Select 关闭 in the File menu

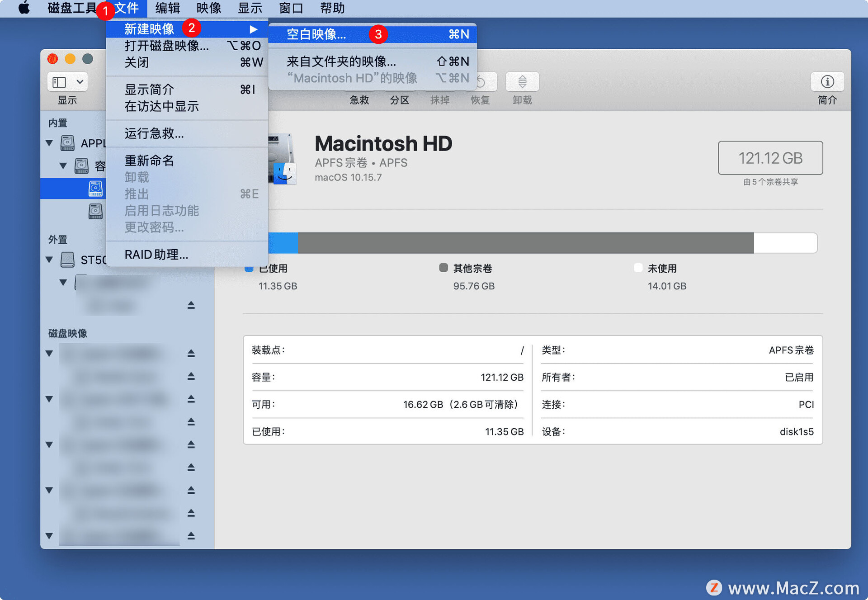pos(187,62)
